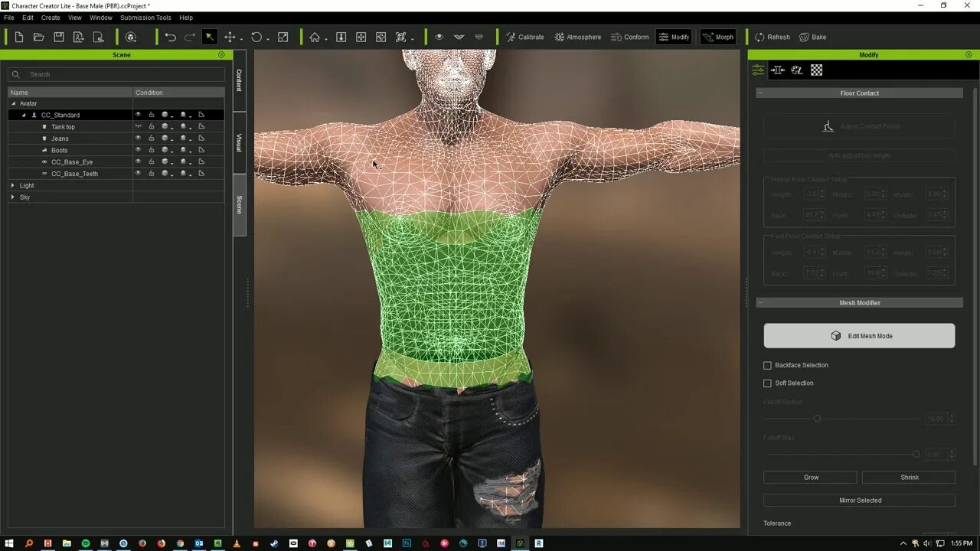Collapse the Avatar tree in the Scene panel

tap(12, 103)
